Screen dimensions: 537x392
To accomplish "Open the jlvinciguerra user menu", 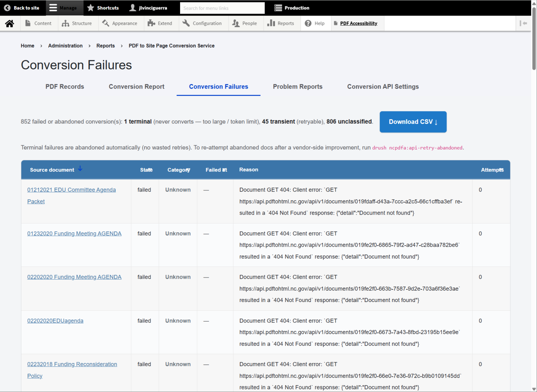I will point(148,8).
